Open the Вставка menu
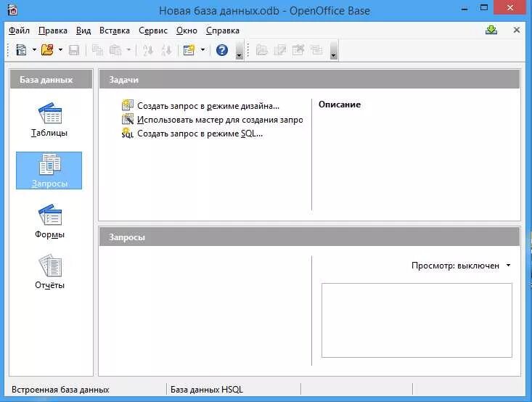Screen dimensions: 532x402 click(x=115, y=30)
